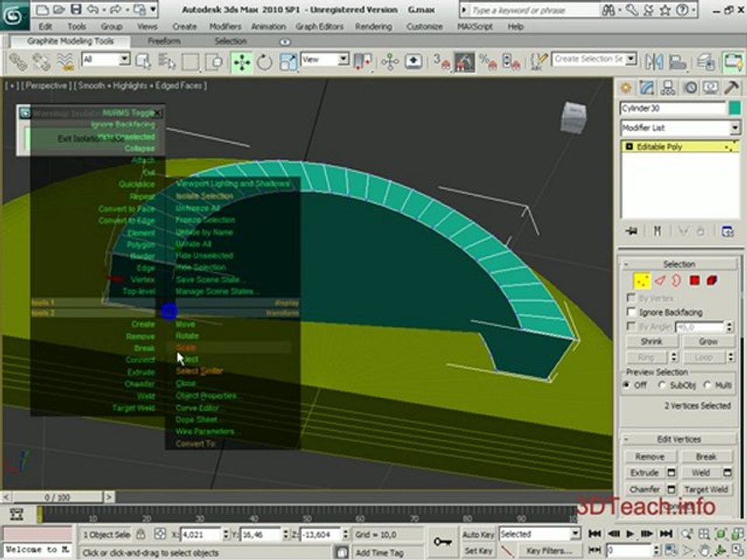Open the Modify command panel tab

pyautogui.click(x=647, y=88)
